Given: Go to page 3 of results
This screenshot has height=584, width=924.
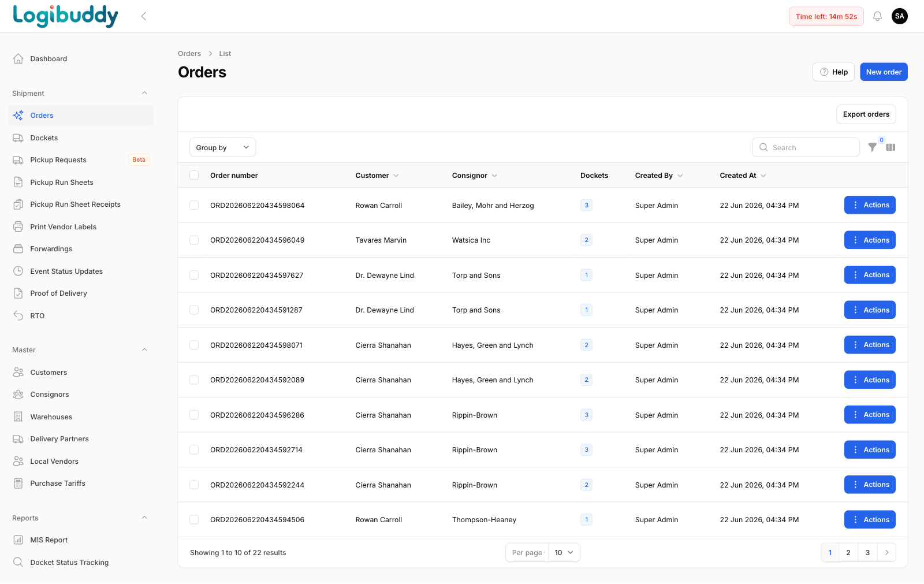Looking at the screenshot, I should (867, 553).
